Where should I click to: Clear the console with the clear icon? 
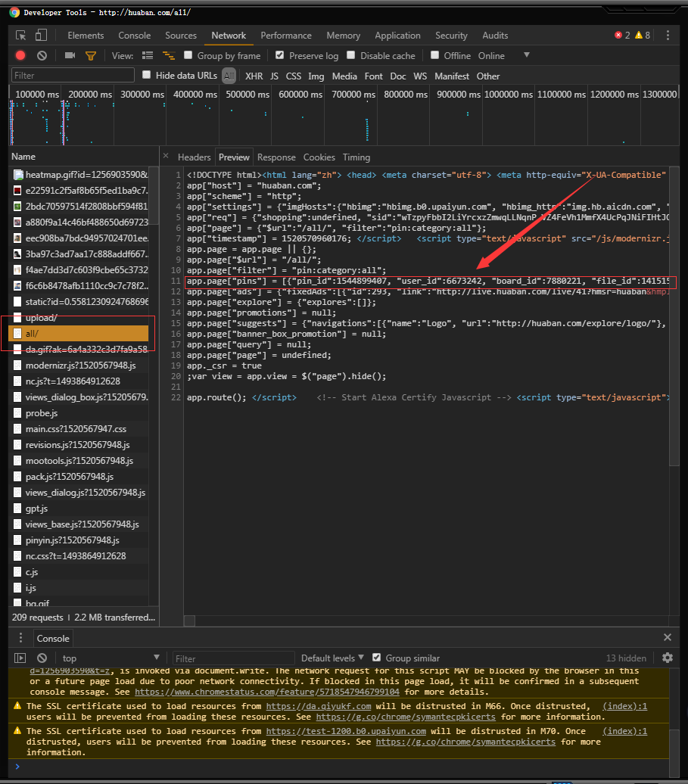click(x=42, y=658)
